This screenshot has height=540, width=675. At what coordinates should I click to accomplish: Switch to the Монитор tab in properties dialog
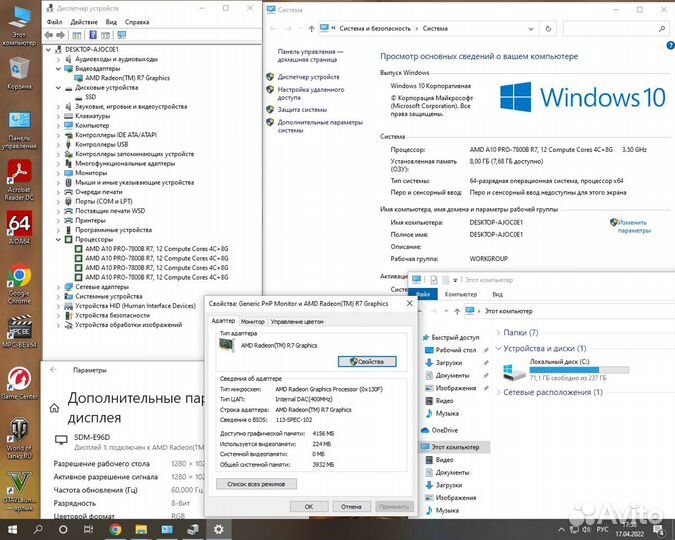pos(253,322)
